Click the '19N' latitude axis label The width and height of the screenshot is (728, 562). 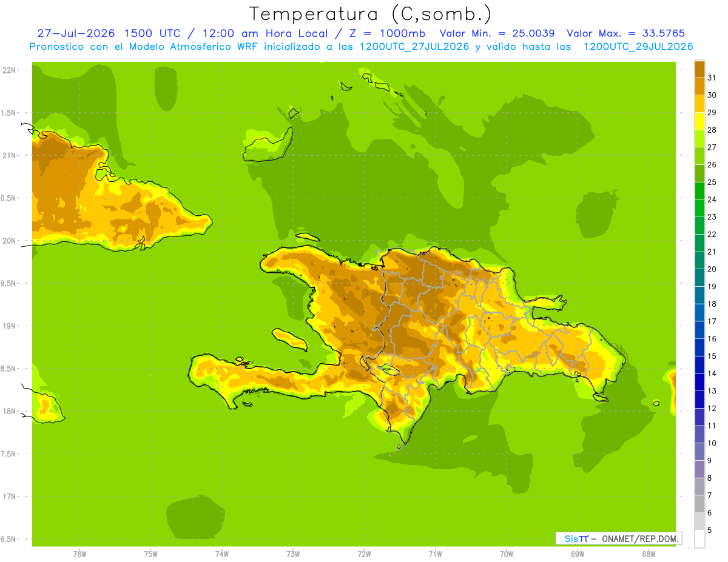coord(10,326)
